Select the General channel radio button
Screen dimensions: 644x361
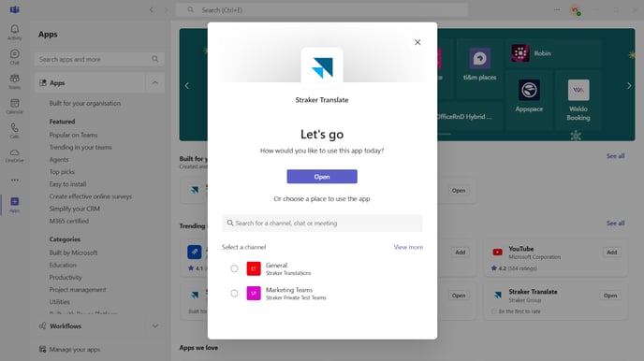coord(234,268)
